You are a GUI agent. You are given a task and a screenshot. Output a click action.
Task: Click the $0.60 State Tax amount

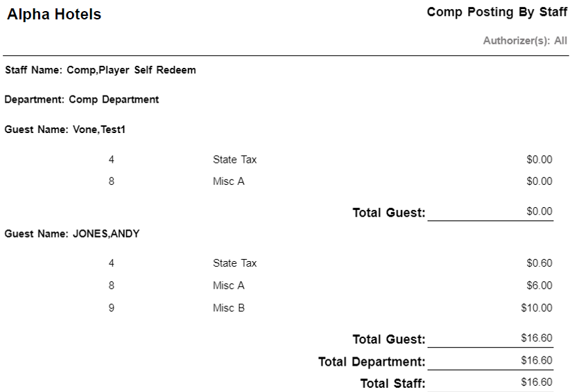(539, 263)
